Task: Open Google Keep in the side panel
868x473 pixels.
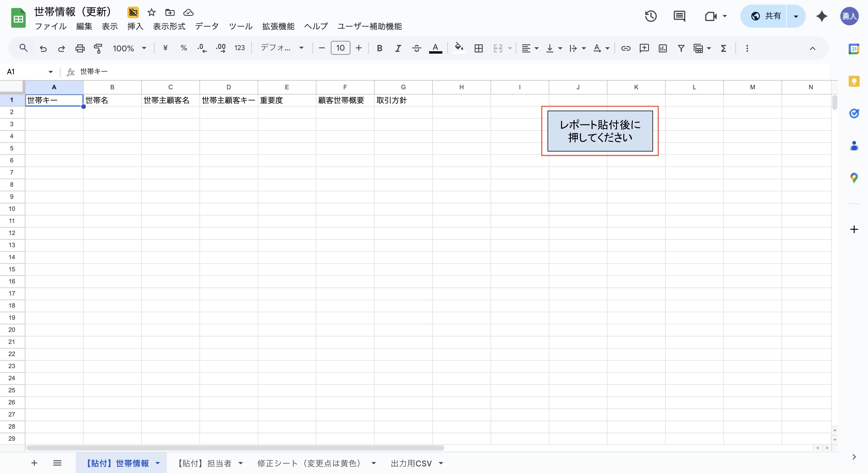Action: click(x=854, y=81)
